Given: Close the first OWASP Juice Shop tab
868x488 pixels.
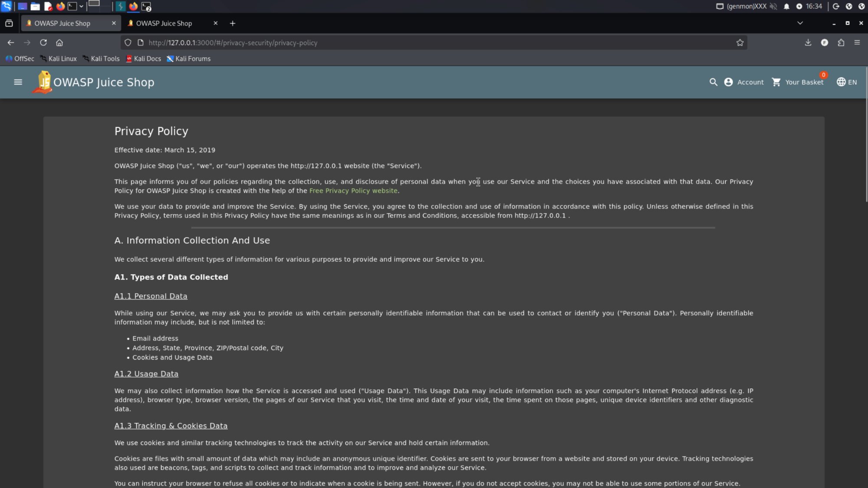Looking at the screenshot, I should point(114,23).
